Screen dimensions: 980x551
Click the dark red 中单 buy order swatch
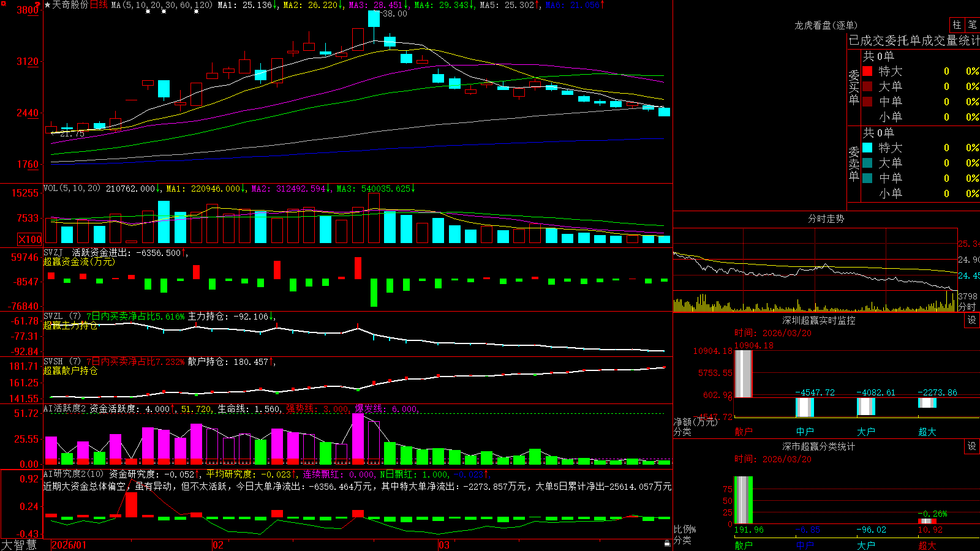[x=867, y=102]
